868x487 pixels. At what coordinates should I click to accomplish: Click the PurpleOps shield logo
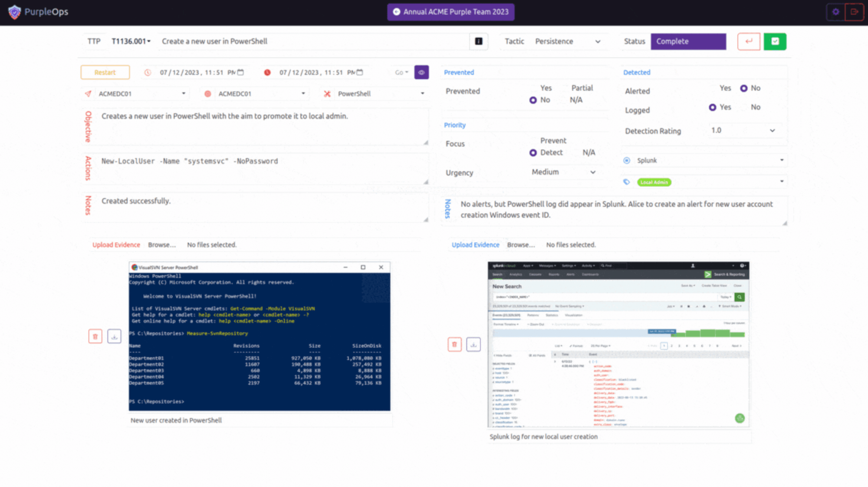click(14, 12)
